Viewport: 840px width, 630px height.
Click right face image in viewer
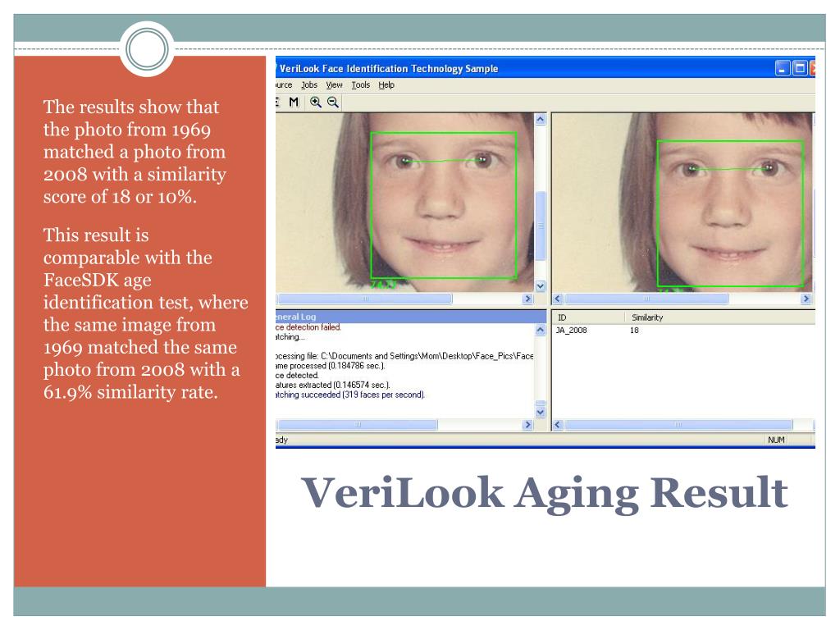pyautogui.click(x=683, y=203)
